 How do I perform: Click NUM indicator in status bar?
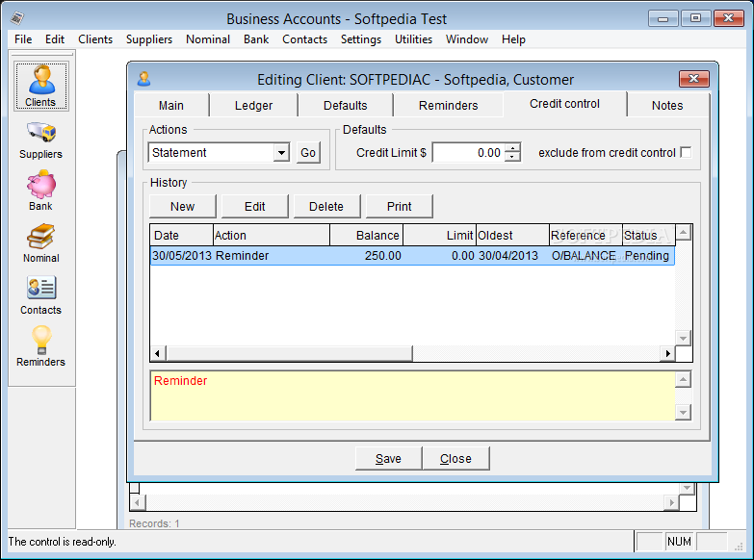679,542
